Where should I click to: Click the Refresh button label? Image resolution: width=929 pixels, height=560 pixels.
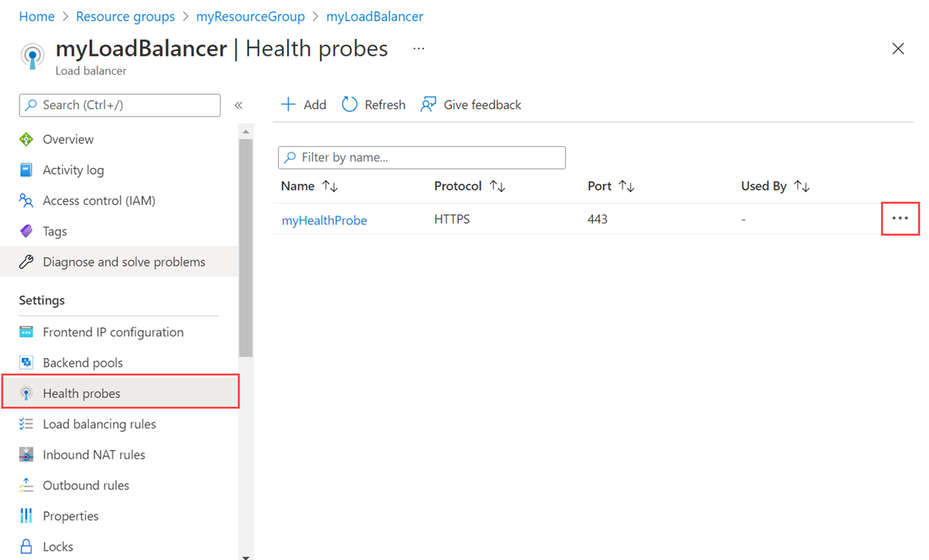point(385,105)
